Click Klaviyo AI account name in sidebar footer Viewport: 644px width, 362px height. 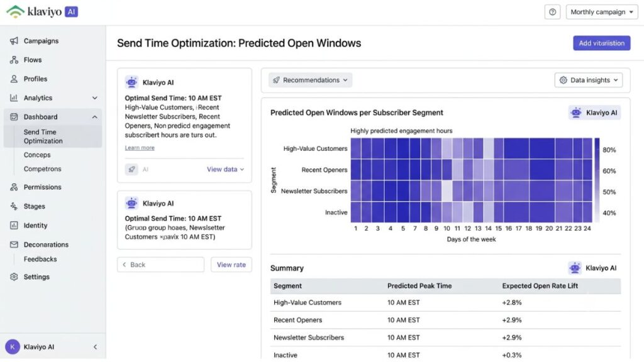point(38,347)
